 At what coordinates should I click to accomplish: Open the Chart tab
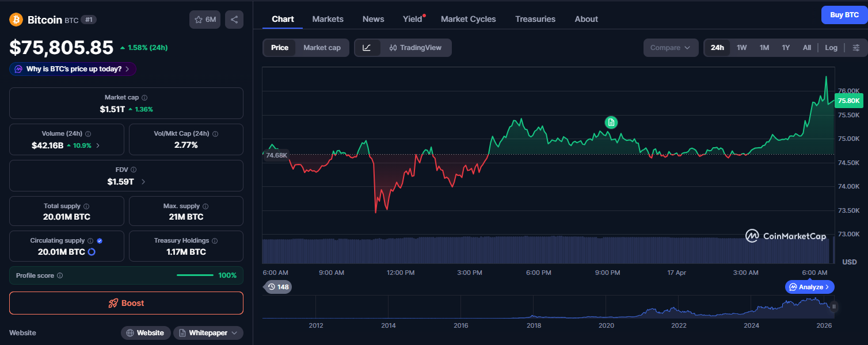[x=283, y=19]
